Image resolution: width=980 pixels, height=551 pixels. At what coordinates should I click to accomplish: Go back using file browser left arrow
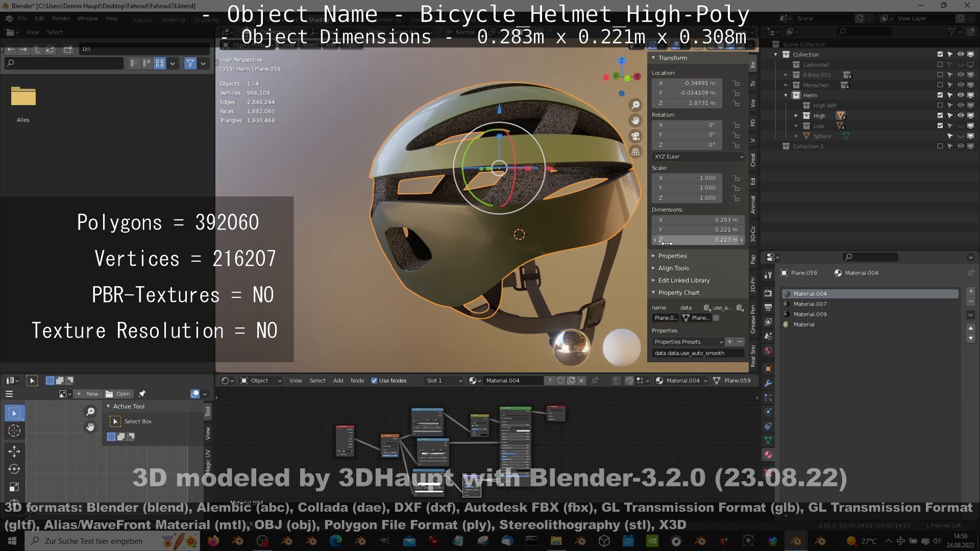(x=11, y=49)
